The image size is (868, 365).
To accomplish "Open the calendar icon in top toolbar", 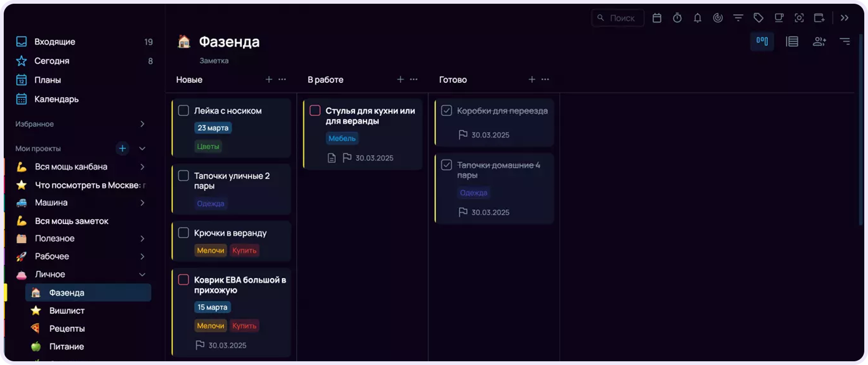I will pos(657,18).
